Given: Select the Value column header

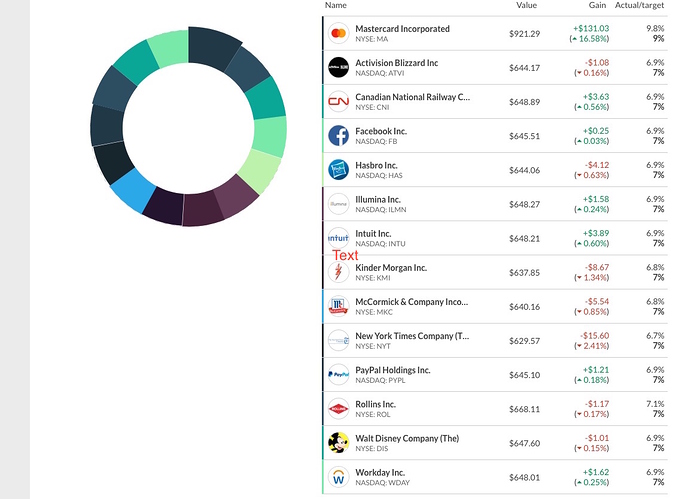Looking at the screenshot, I should click(526, 5).
